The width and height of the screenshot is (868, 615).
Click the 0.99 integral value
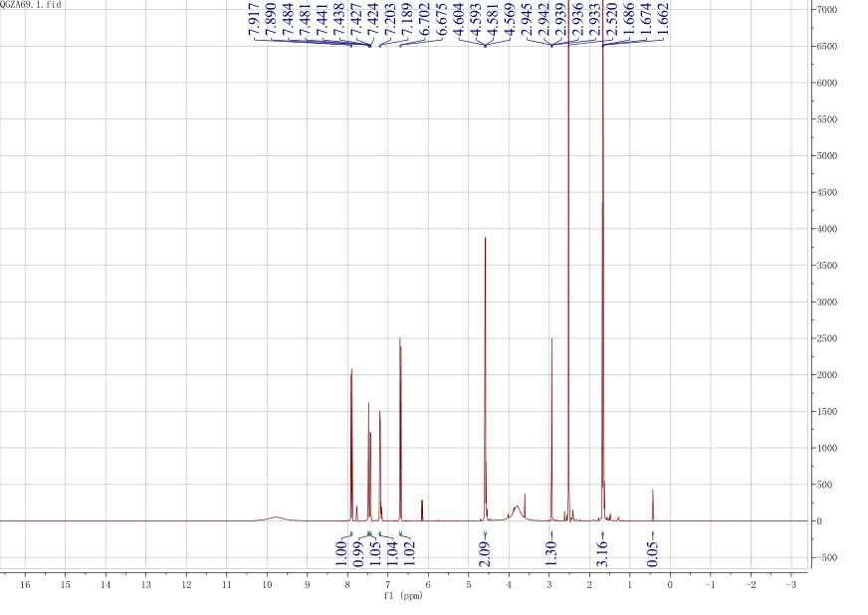pos(358,553)
